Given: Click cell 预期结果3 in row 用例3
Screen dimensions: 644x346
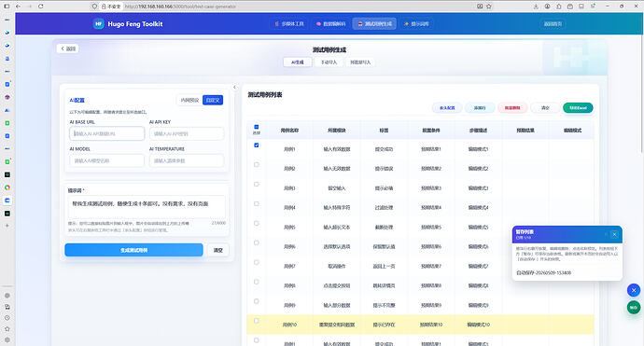Looking at the screenshot, I should click(x=431, y=188).
